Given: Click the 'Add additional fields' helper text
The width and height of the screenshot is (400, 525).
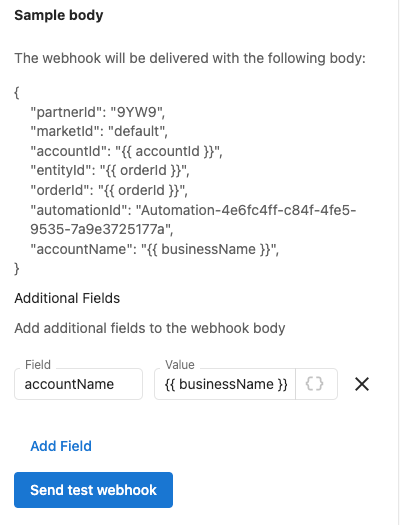Looking at the screenshot, I should click(x=150, y=328).
